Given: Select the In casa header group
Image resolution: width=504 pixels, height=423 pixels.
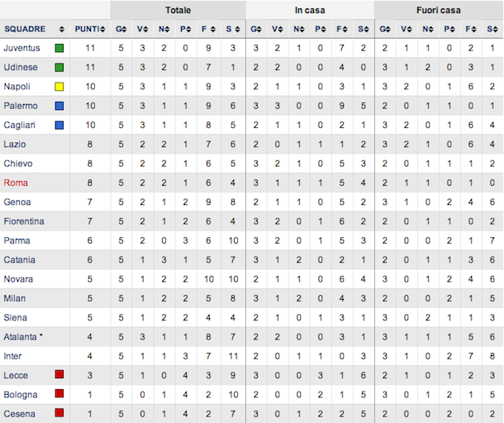Looking at the screenshot, I should point(310,11).
